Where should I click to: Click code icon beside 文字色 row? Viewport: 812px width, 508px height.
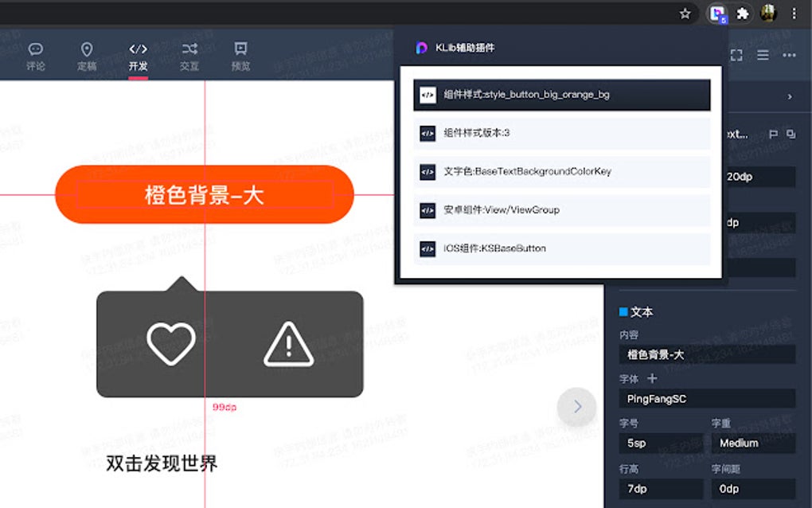(427, 172)
